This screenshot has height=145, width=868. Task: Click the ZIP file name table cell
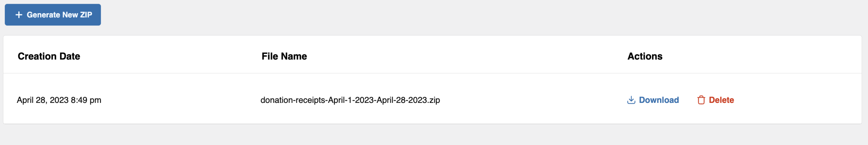350,100
